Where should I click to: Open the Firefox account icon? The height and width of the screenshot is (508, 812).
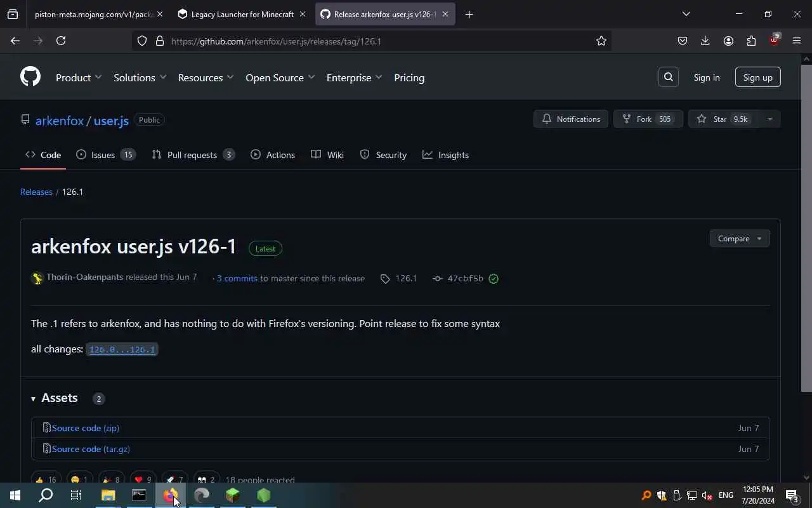point(728,41)
